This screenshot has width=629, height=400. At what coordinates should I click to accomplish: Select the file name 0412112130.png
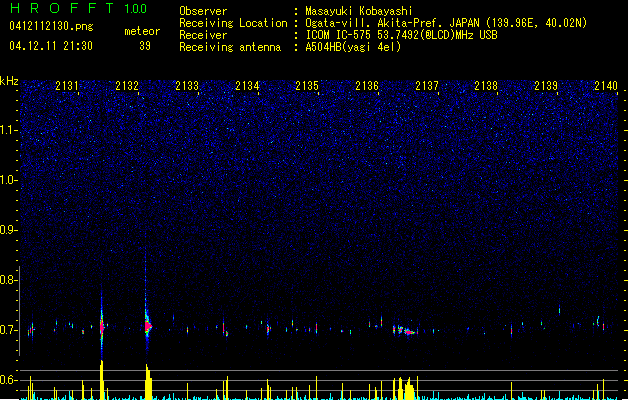coord(51,26)
